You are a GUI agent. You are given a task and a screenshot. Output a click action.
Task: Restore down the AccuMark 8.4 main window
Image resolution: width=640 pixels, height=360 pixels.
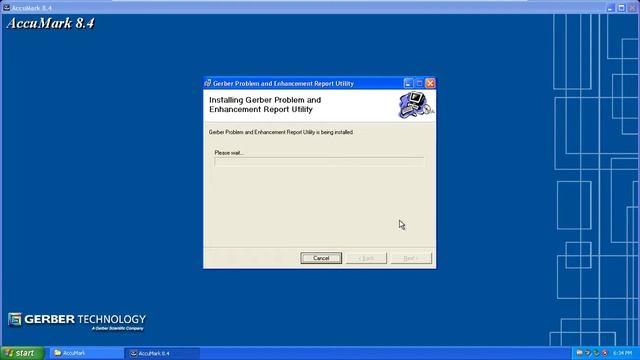(621, 8)
